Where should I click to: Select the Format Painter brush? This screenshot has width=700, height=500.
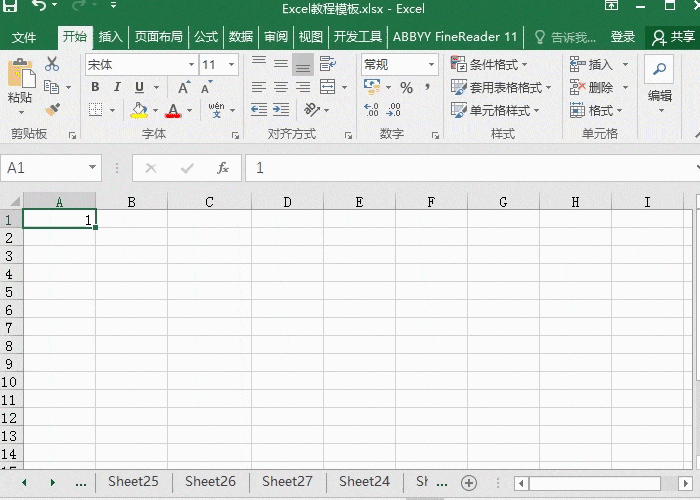click(x=52, y=109)
